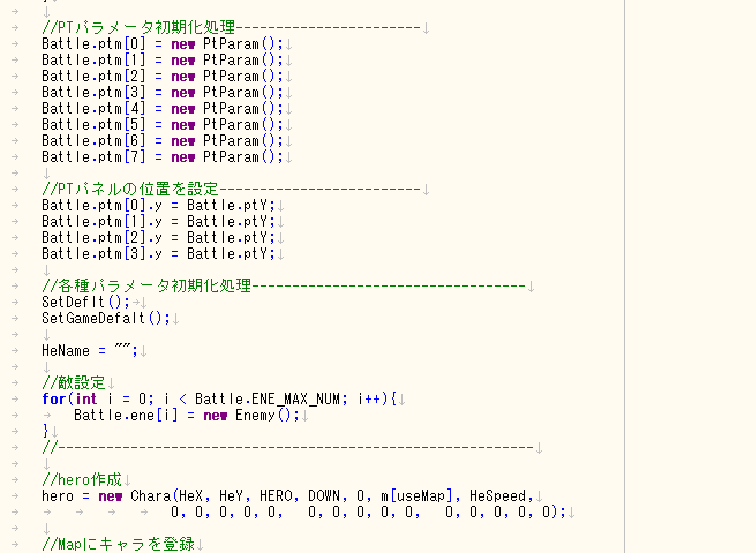This screenshot has width=756, height=553.
Task: Click the line 'Battle.ptm[7] = new PtParam();'
Action: coord(163,157)
